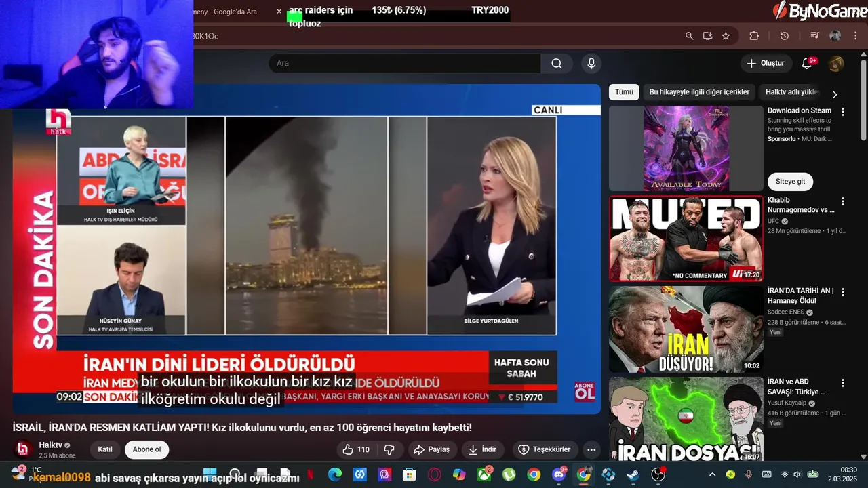Viewport: 868px width, 488px height.
Task: Open Microsoft Edge from the taskbar
Action: pos(335,474)
